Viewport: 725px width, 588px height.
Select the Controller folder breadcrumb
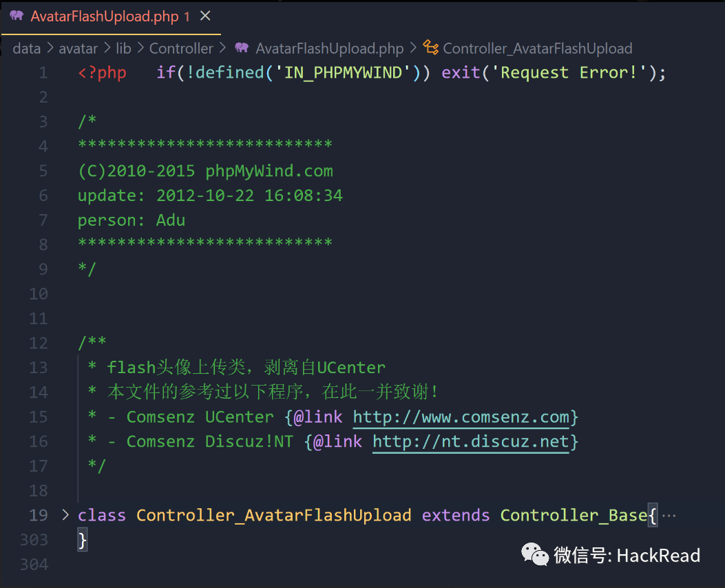(x=181, y=48)
